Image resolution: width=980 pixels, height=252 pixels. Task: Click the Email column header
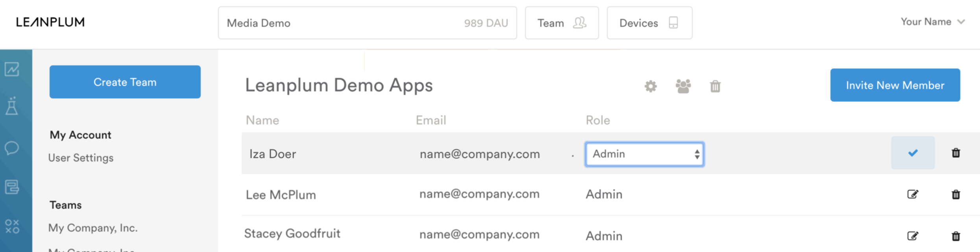coord(431,120)
